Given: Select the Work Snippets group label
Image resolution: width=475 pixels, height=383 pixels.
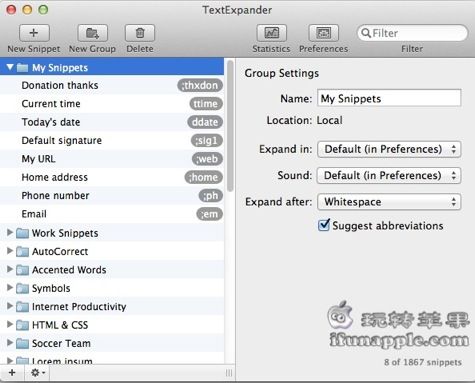Looking at the screenshot, I should (65, 233).
